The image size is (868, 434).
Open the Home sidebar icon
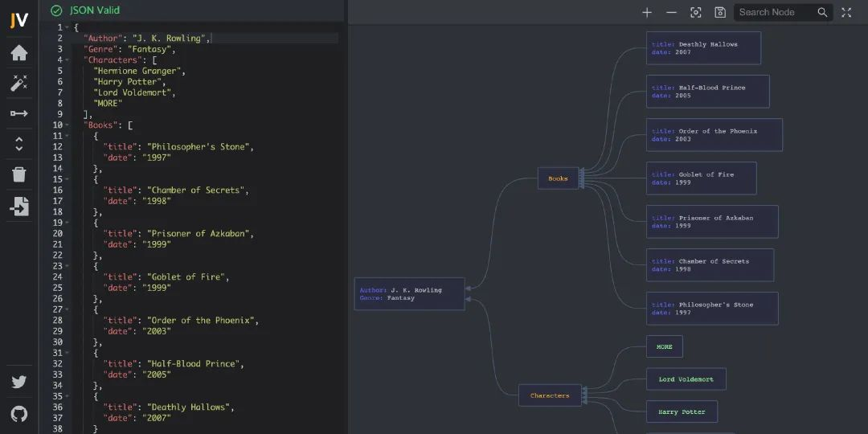[x=19, y=53]
